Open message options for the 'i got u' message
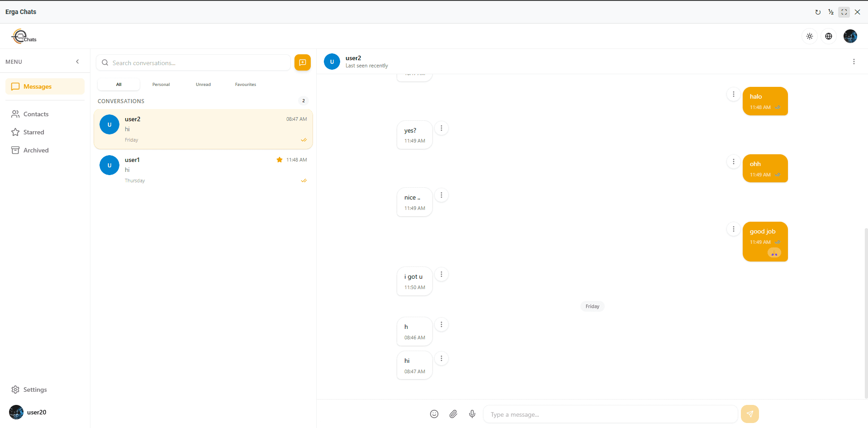The image size is (868, 428). tap(441, 274)
